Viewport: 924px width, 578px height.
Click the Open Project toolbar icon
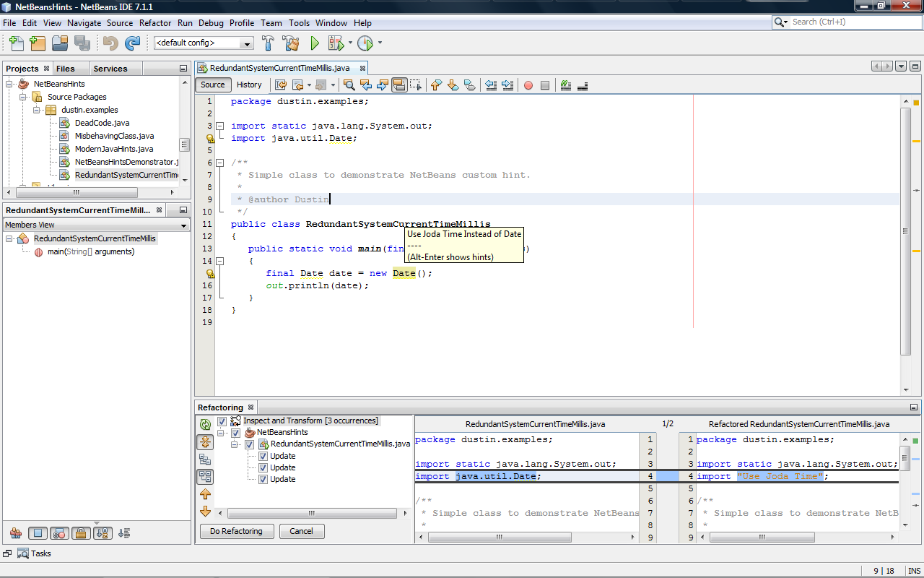(60, 43)
